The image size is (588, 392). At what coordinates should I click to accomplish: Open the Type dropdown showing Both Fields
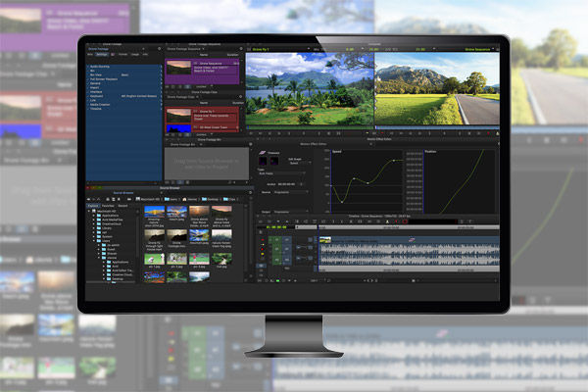(282, 174)
